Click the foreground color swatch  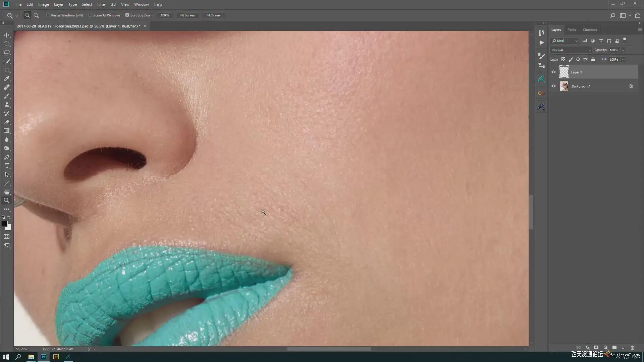coord(4,224)
